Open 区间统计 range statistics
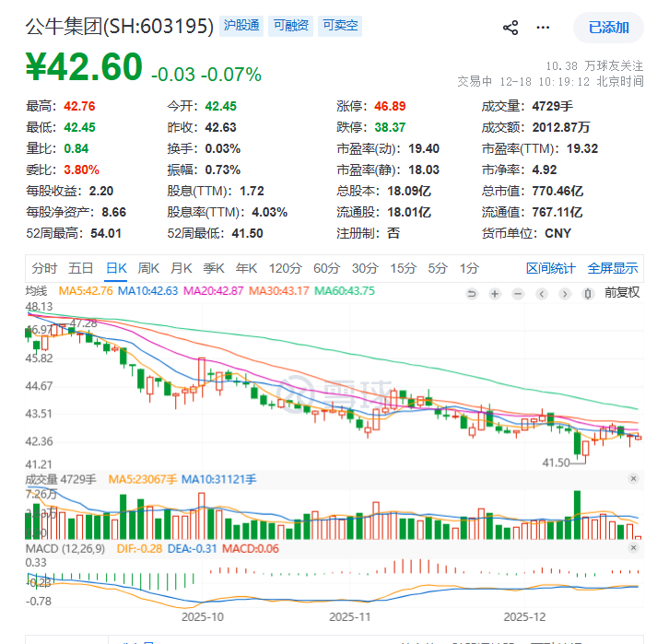 [x=551, y=268]
